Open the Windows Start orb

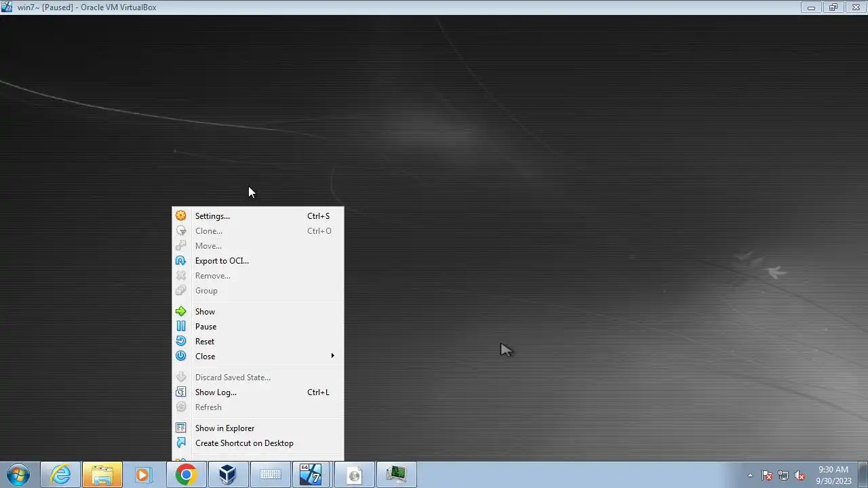(x=18, y=475)
